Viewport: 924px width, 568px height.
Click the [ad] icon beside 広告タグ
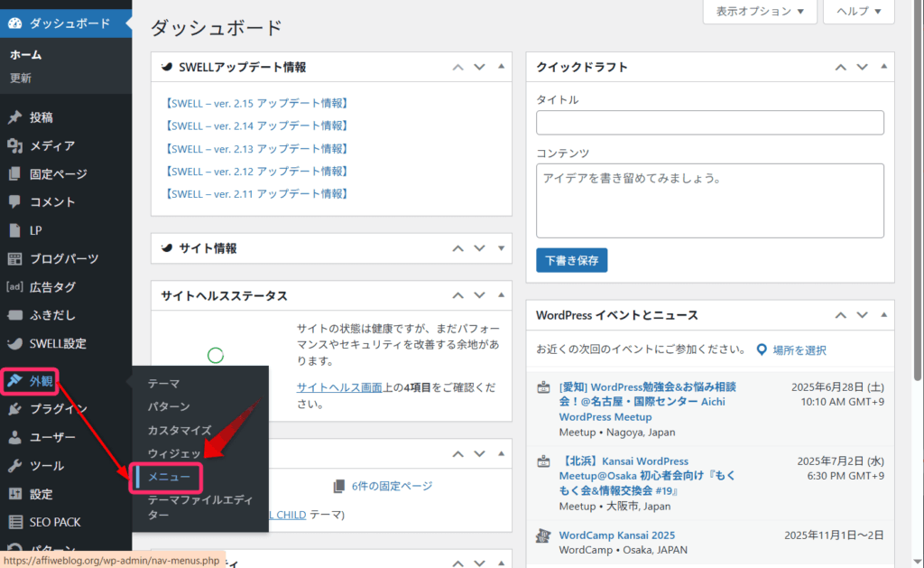(x=14, y=286)
